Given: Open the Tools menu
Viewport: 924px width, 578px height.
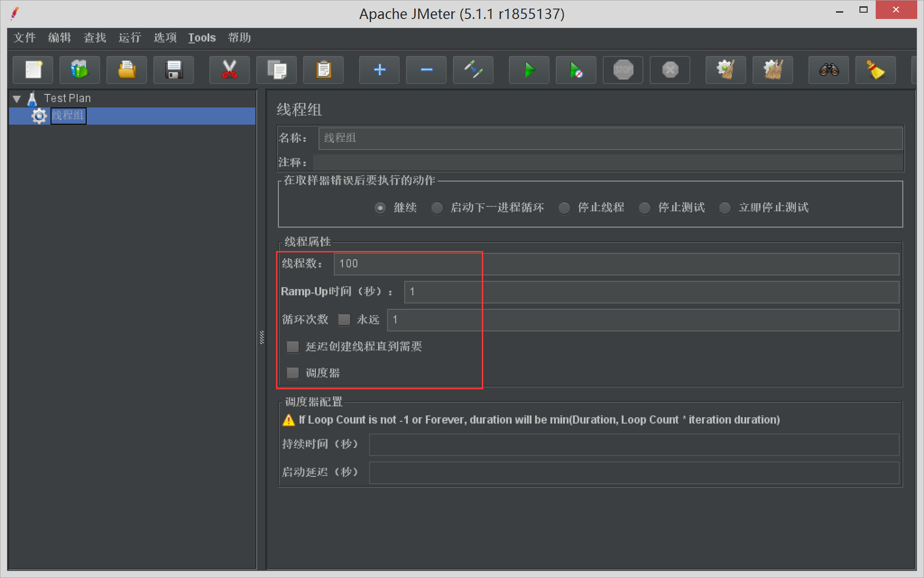Looking at the screenshot, I should coord(202,38).
